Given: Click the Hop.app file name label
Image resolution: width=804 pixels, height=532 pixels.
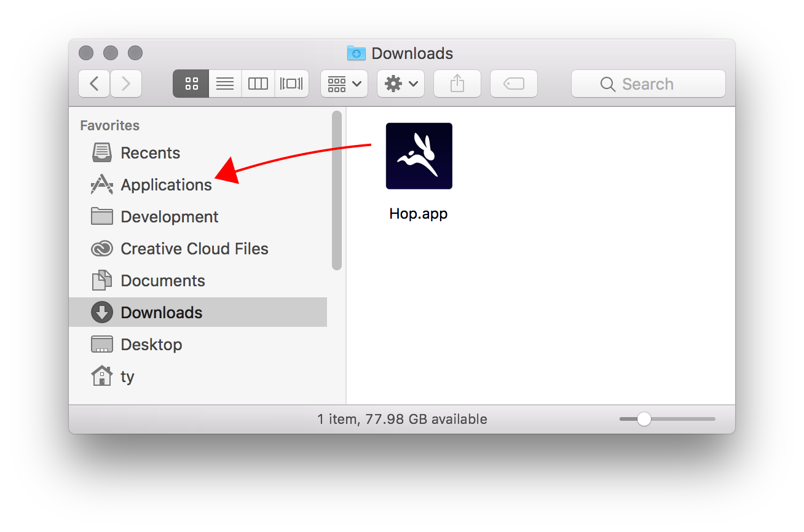Looking at the screenshot, I should pyautogui.click(x=419, y=214).
